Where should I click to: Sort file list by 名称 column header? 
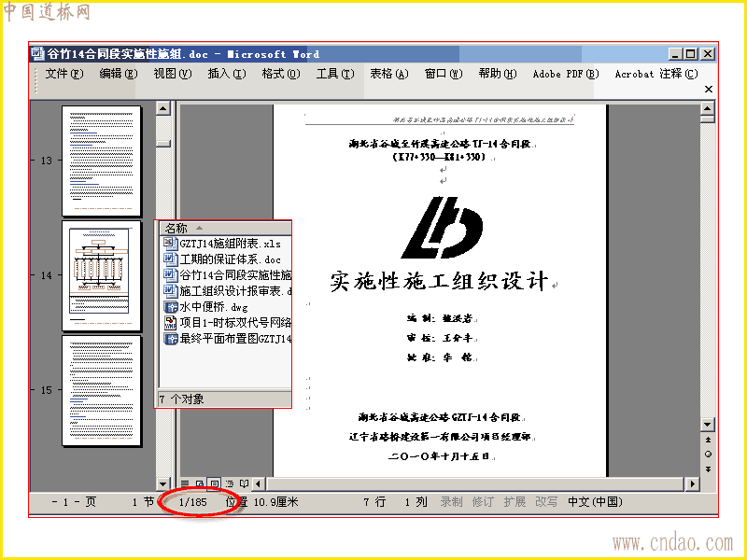point(225,228)
